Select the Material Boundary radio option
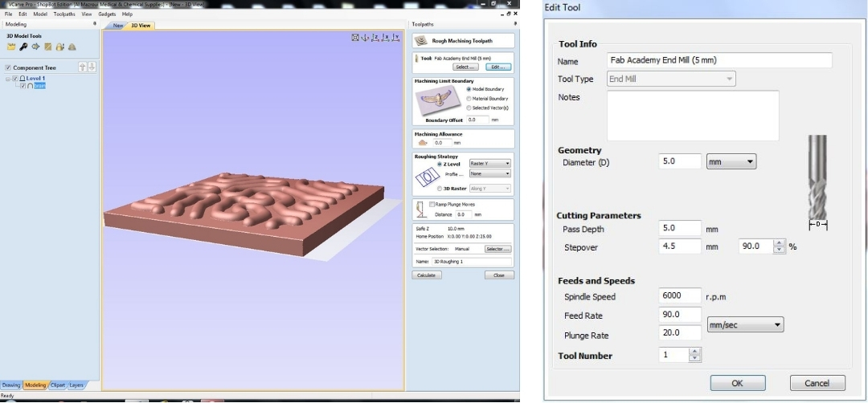The width and height of the screenshot is (868, 403). (469, 98)
